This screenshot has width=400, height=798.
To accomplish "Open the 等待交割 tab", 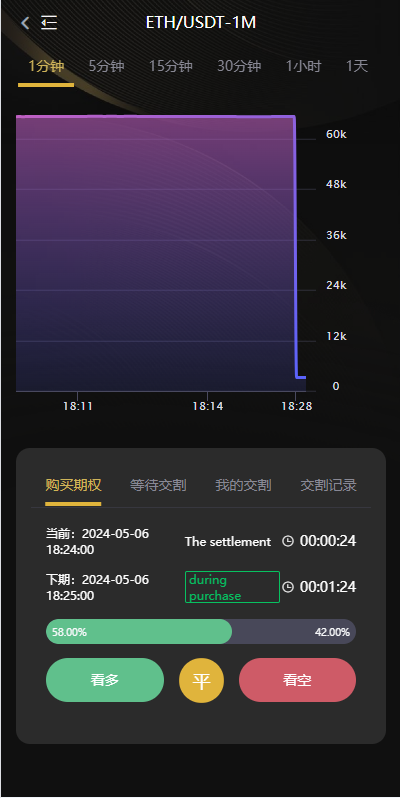I will coord(158,485).
